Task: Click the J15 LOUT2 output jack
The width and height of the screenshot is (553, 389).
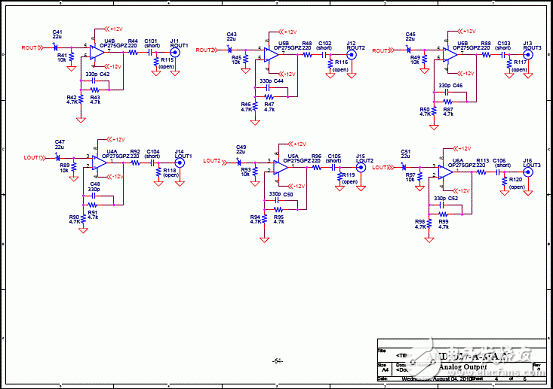Action: (360, 168)
